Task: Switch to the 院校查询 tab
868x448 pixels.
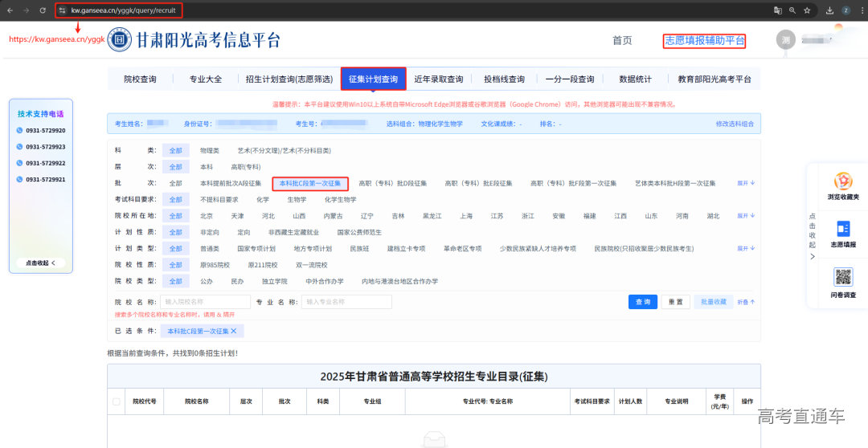Action: pyautogui.click(x=140, y=79)
